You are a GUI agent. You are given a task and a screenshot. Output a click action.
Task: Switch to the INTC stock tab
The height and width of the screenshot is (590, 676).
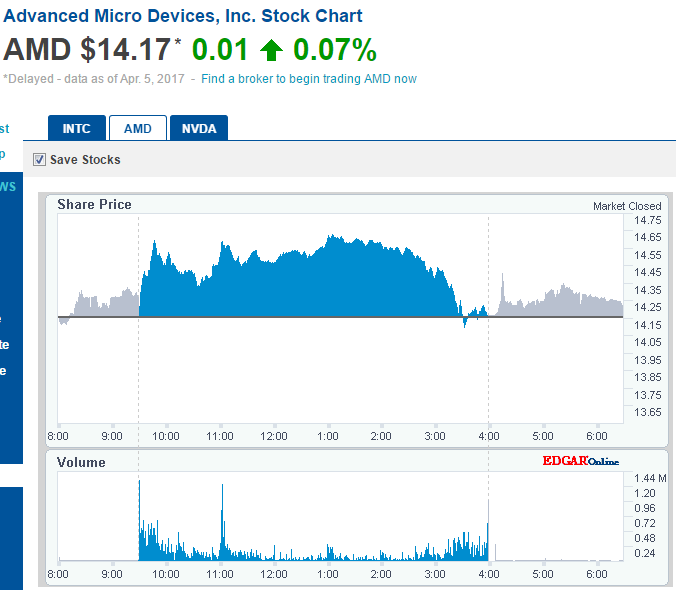(x=76, y=128)
